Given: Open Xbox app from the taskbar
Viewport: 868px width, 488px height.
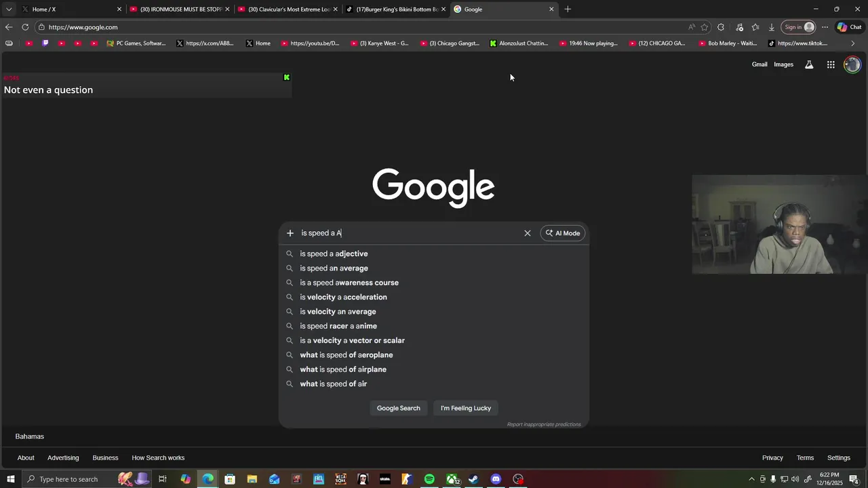Looking at the screenshot, I should click(x=452, y=479).
